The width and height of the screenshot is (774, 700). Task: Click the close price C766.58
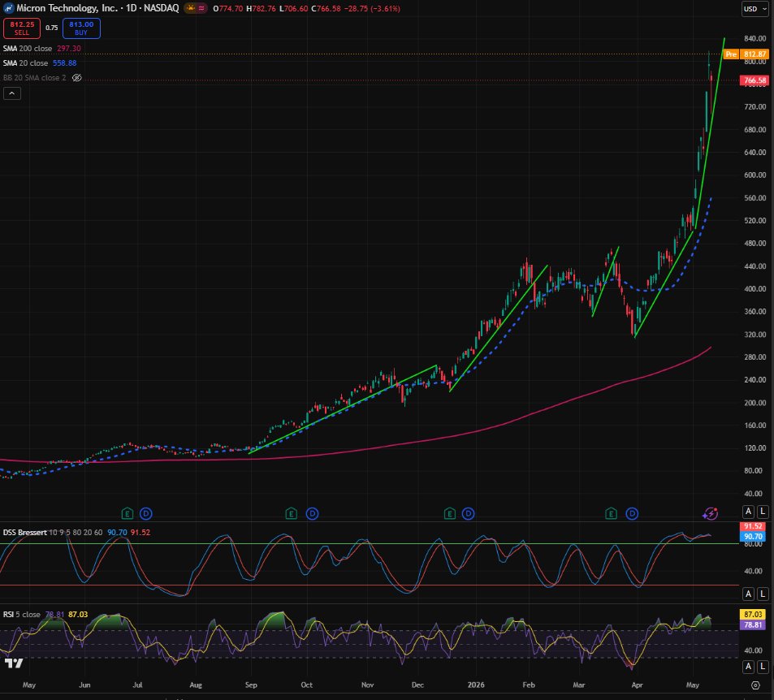click(326, 8)
